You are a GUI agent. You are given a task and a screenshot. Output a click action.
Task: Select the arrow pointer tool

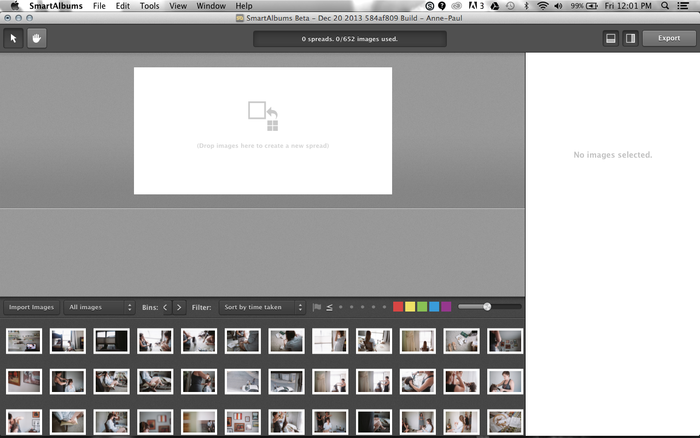(x=14, y=38)
